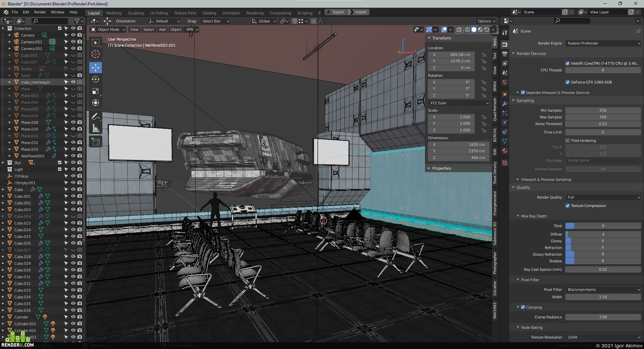Enable the Tiled rendering checkbox
This screenshot has width=644, height=349.
(x=568, y=141)
